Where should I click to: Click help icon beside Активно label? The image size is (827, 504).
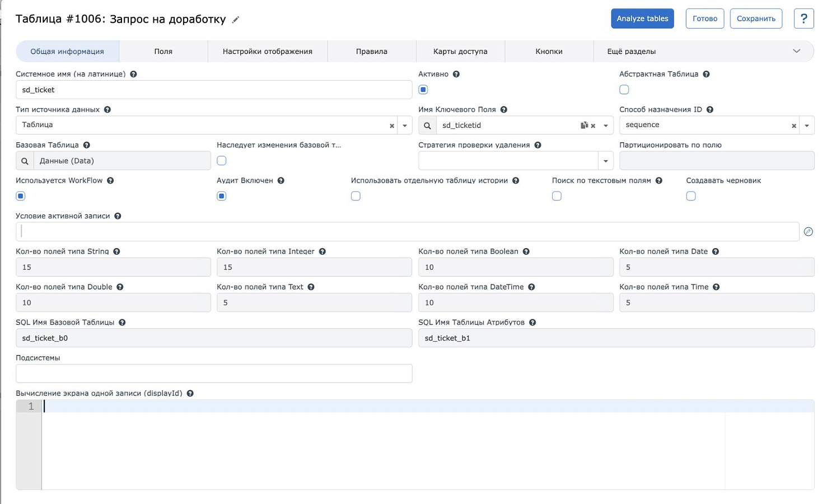(456, 74)
